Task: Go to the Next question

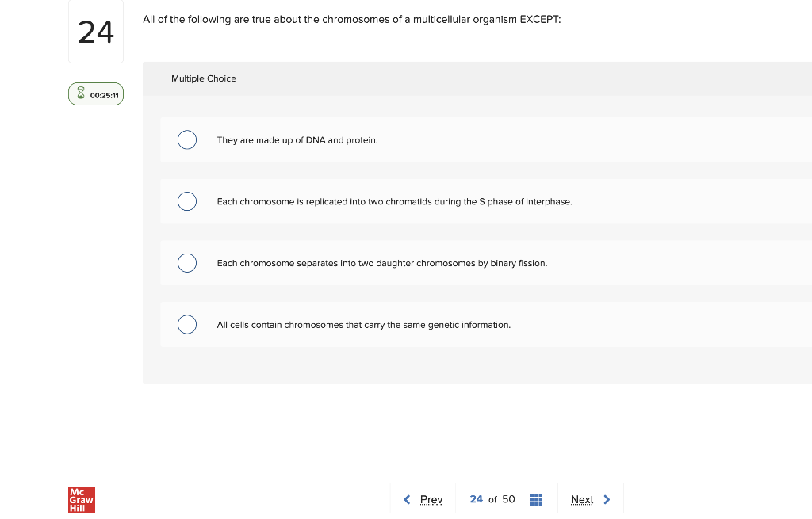Action: [x=582, y=499]
